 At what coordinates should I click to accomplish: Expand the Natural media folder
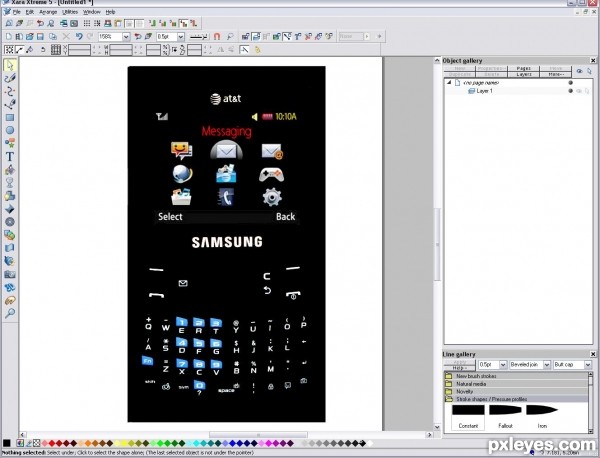pyautogui.click(x=448, y=384)
